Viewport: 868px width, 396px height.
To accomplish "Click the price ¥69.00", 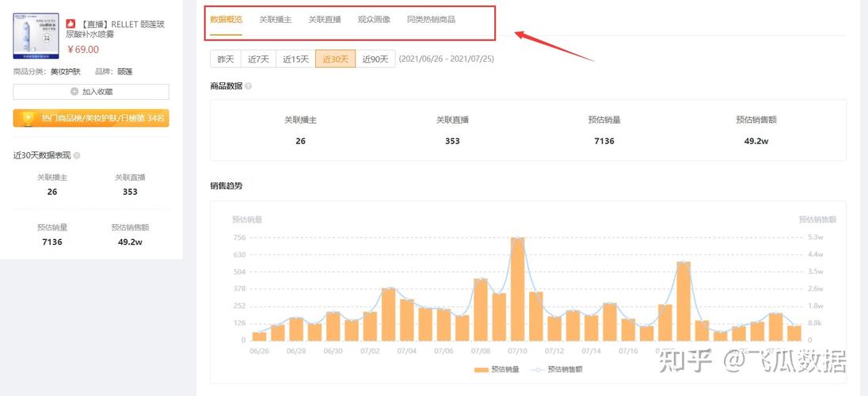I will coord(83,49).
